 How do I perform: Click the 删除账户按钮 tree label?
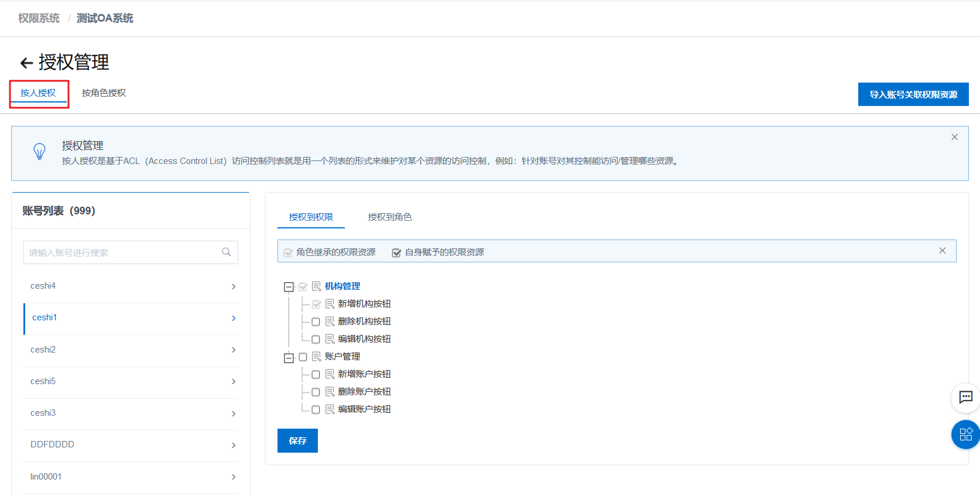[x=364, y=392]
